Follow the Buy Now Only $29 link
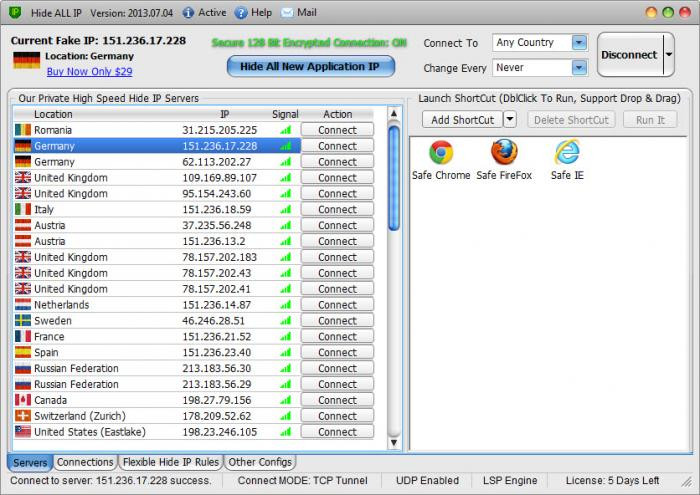This screenshot has height=495, width=700. [89, 71]
